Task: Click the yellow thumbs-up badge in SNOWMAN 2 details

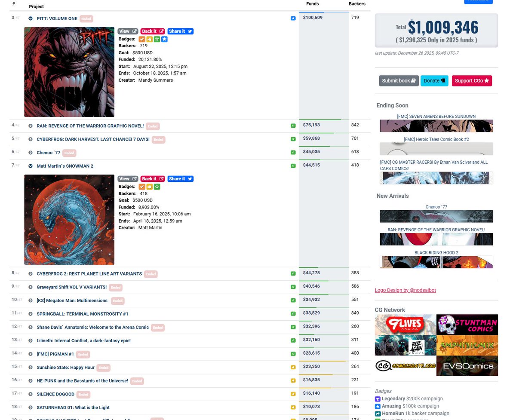Action: point(149,187)
